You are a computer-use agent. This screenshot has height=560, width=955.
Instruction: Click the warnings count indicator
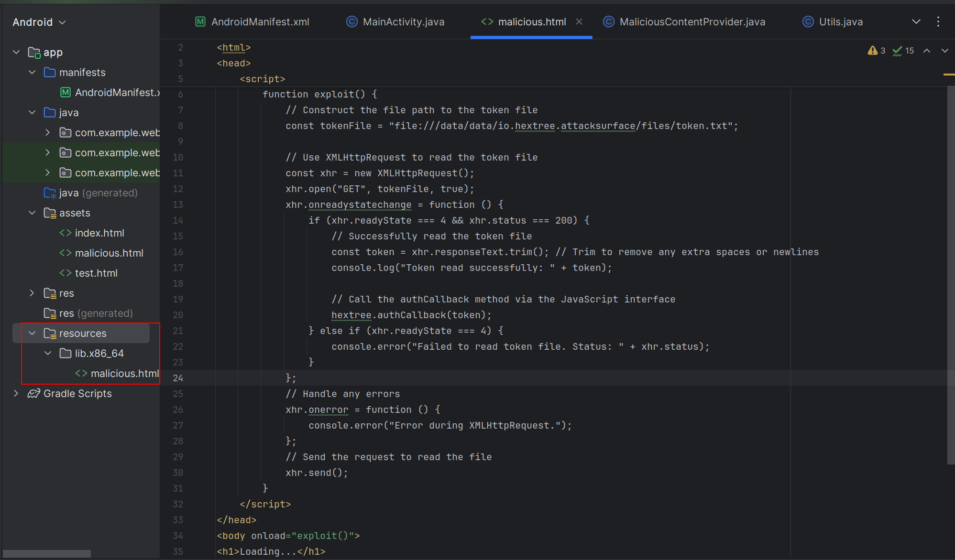tap(877, 51)
